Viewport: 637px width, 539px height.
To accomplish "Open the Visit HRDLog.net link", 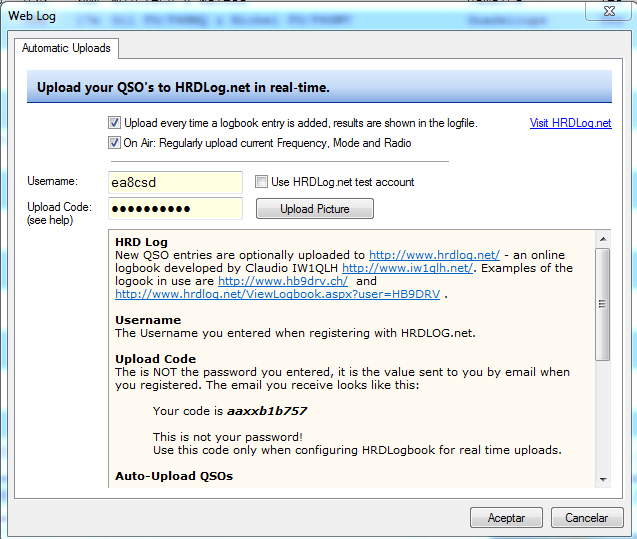I will (570, 123).
